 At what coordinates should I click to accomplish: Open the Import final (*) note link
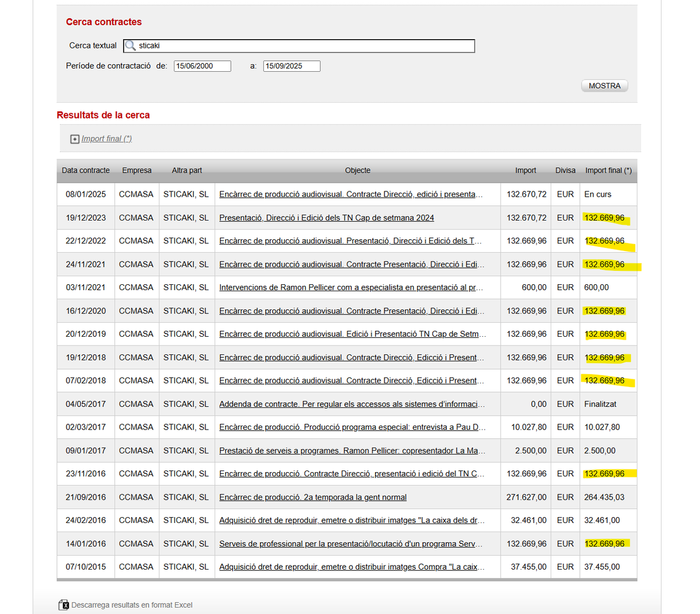click(107, 138)
